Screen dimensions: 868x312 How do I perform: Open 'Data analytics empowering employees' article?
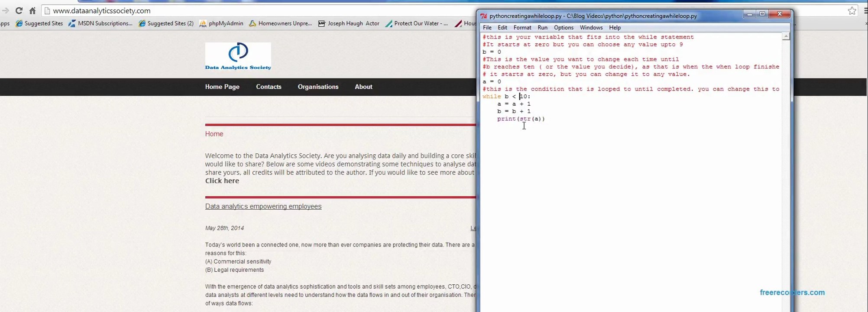click(x=263, y=206)
